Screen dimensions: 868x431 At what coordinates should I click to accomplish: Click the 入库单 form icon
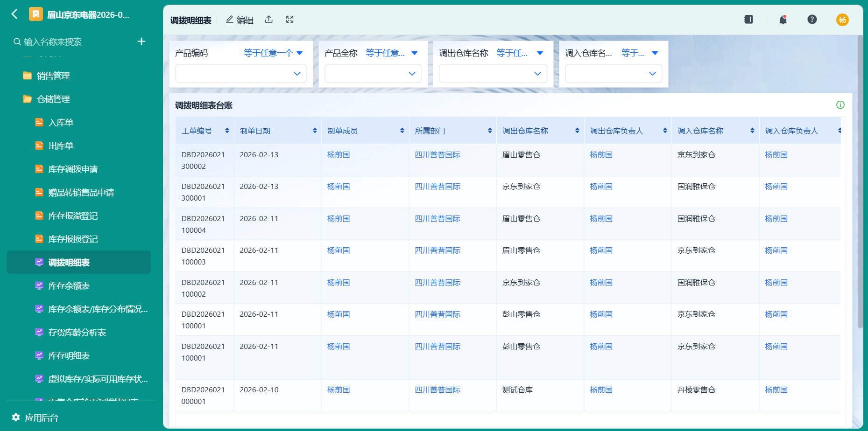pos(39,123)
